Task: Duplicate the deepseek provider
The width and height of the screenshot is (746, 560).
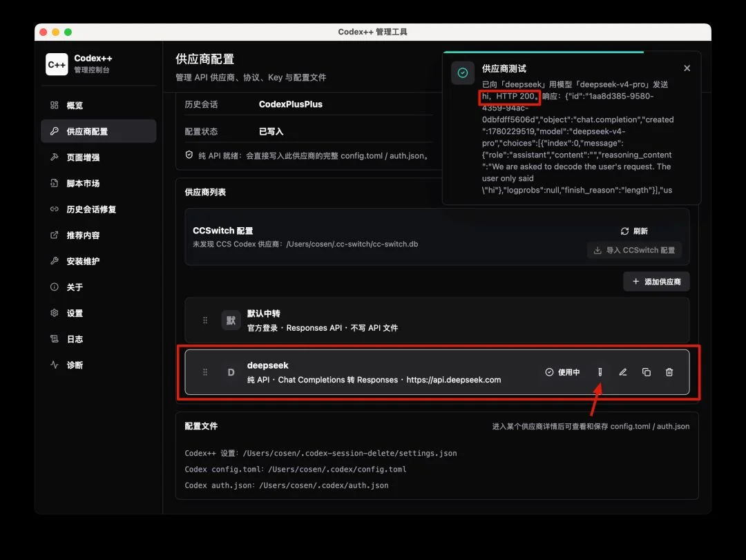Action: [646, 372]
